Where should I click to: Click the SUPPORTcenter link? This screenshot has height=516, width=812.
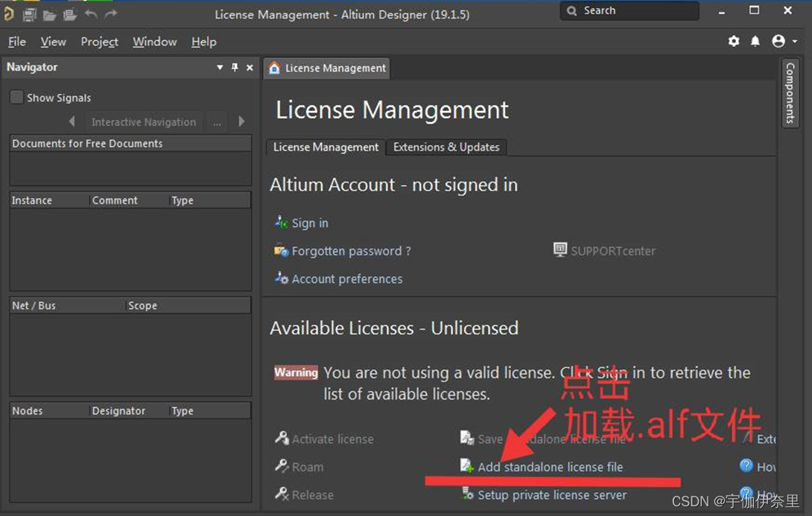tap(612, 251)
